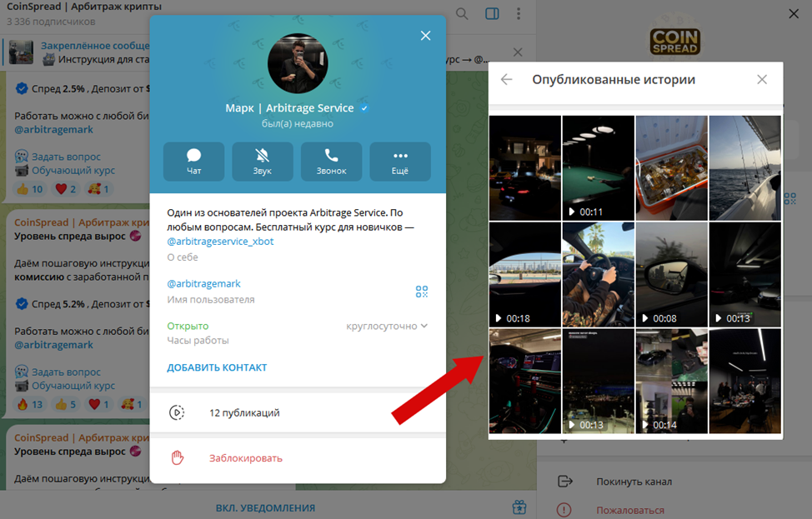
Task: Click the first Обучающий курс link
Action: point(73,170)
